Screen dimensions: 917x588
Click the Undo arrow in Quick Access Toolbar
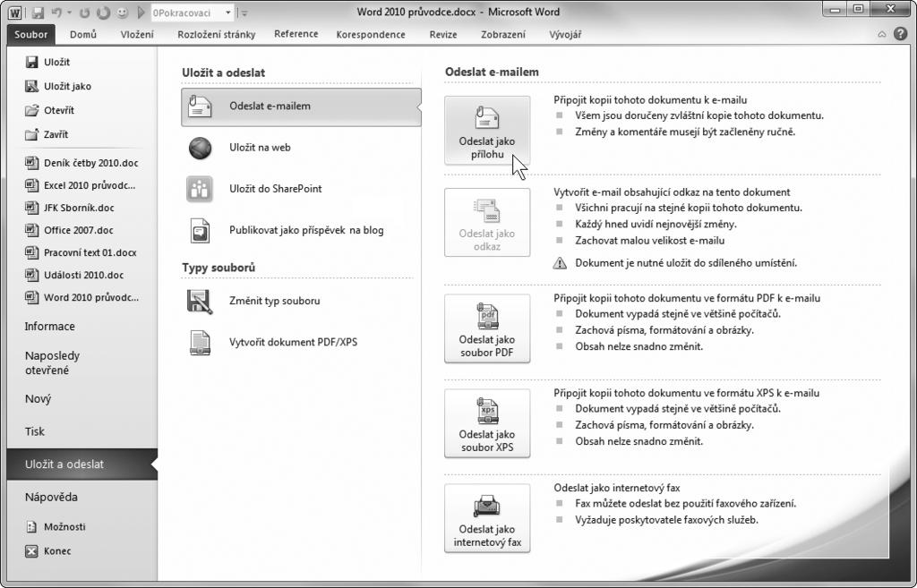[x=56, y=13]
